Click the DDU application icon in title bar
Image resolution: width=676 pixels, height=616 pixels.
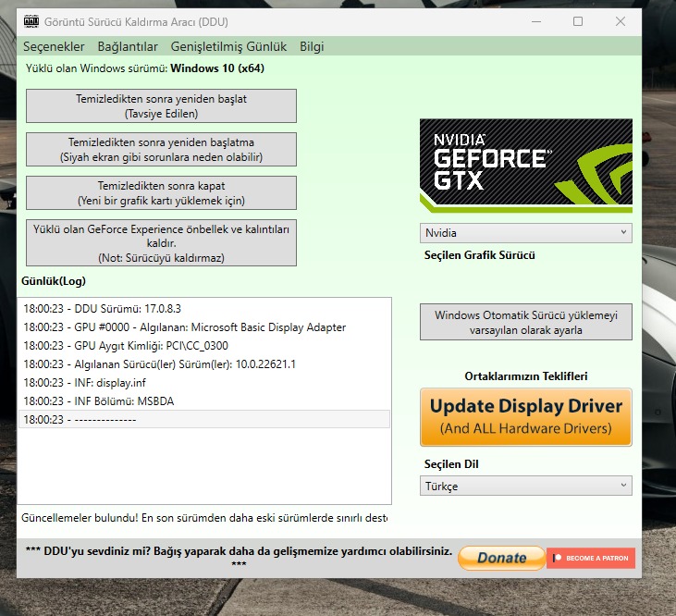click(31, 21)
